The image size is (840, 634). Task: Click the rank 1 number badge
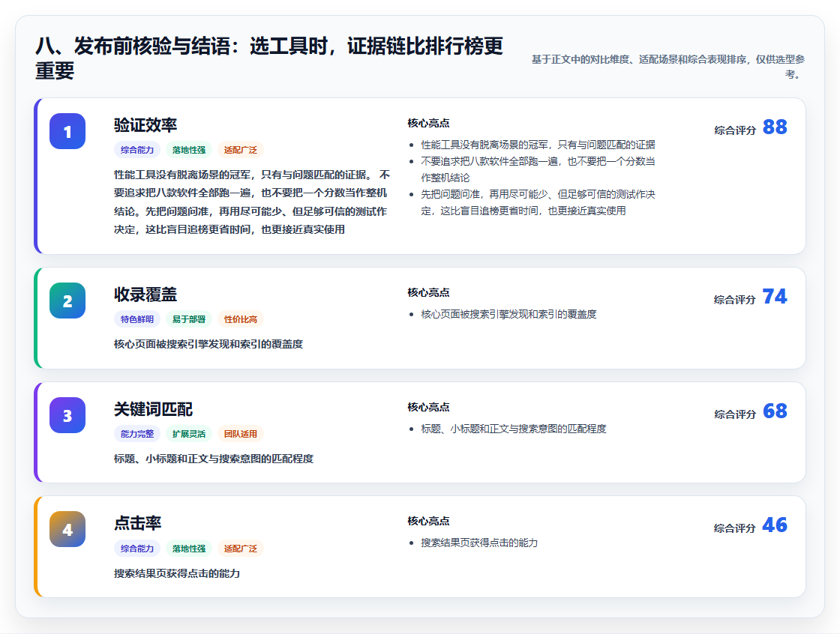(67, 131)
